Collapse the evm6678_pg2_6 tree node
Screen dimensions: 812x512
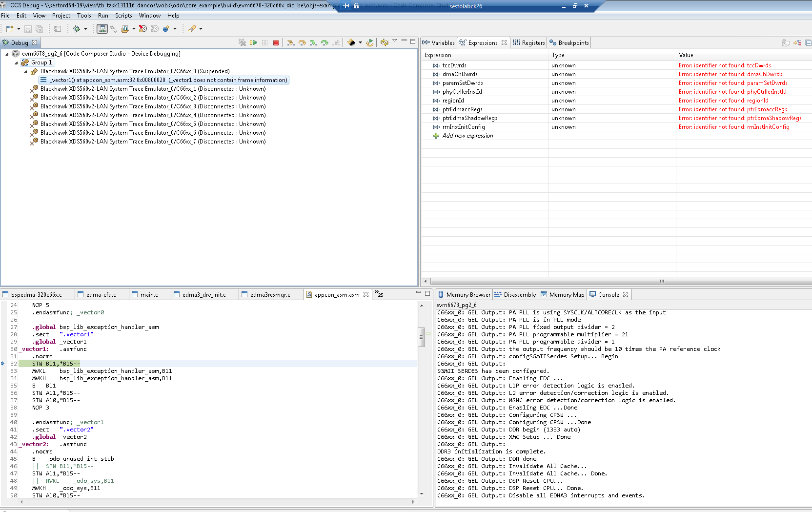(x=7, y=54)
